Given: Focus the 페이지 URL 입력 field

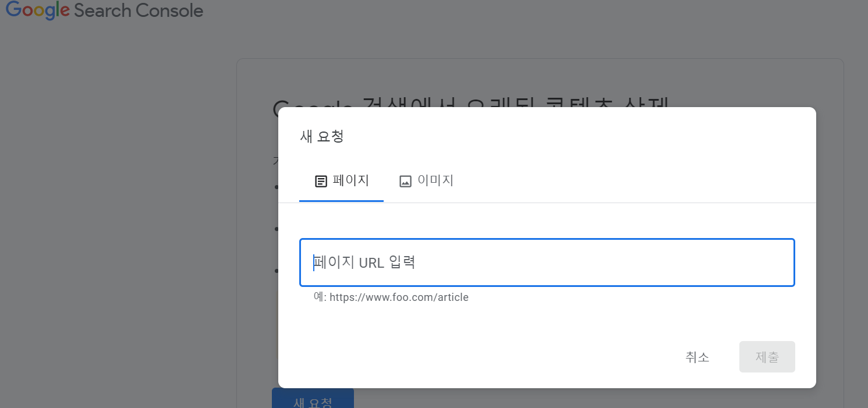Looking at the screenshot, I should pos(547,262).
